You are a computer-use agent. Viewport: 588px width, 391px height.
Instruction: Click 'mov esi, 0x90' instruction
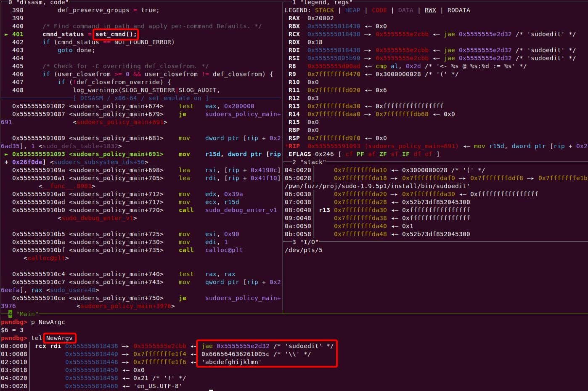pos(209,234)
